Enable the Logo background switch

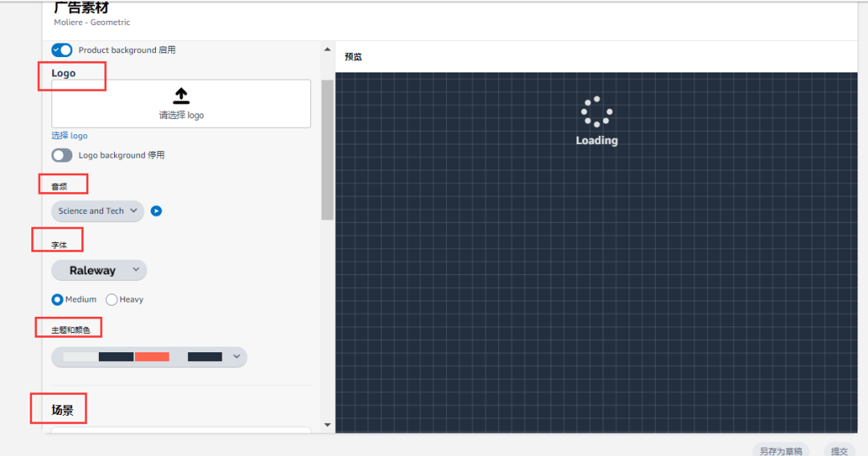pyautogui.click(x=62, y=155)
